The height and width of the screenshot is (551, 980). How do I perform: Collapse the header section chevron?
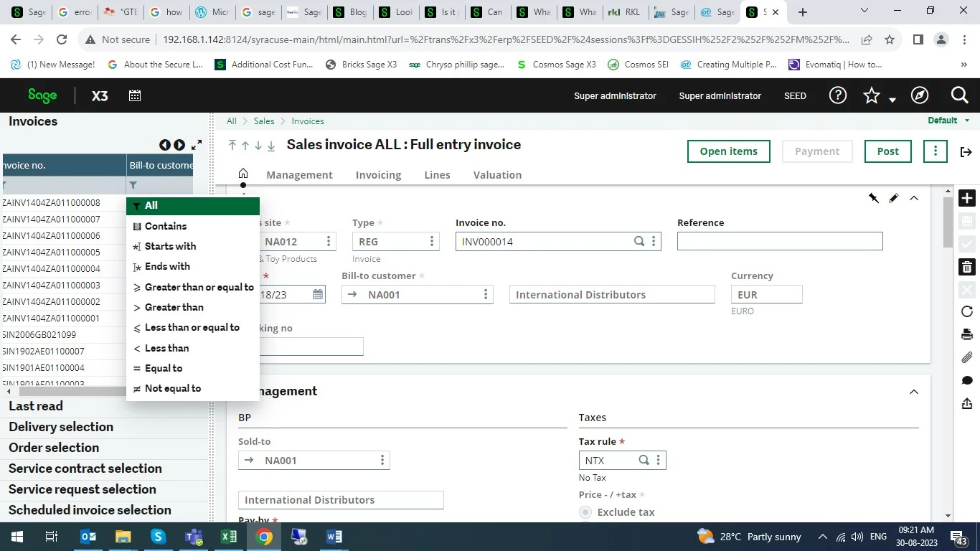click(x=914, y=198)
